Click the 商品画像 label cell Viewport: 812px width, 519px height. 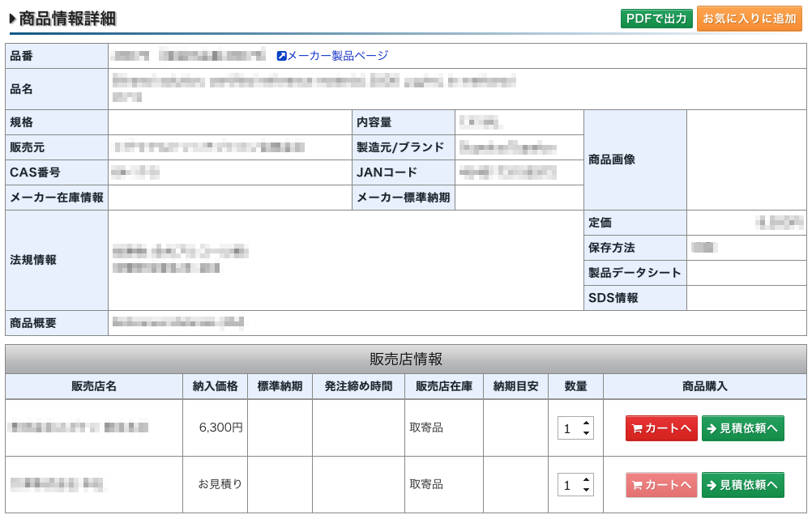click(635, 160)
